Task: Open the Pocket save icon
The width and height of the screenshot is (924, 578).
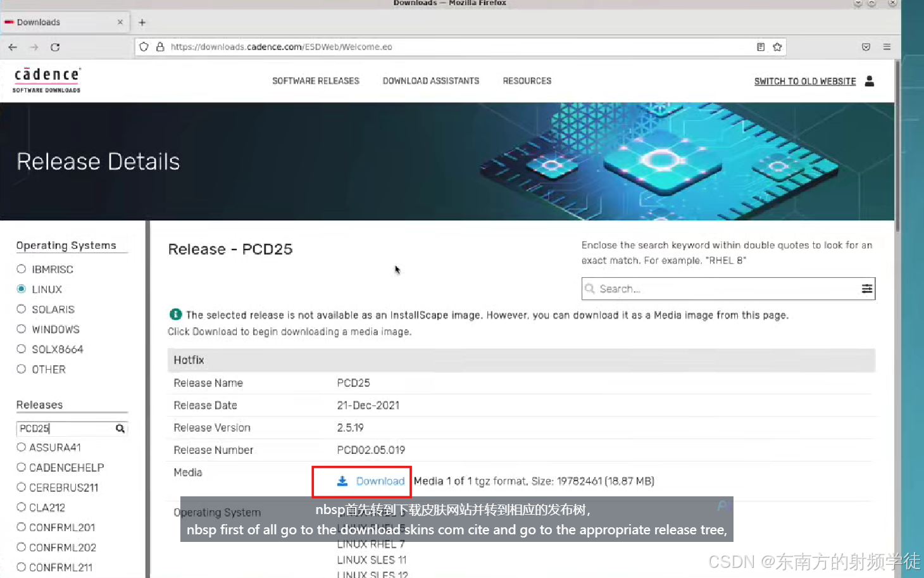Action: click(866, 47)
